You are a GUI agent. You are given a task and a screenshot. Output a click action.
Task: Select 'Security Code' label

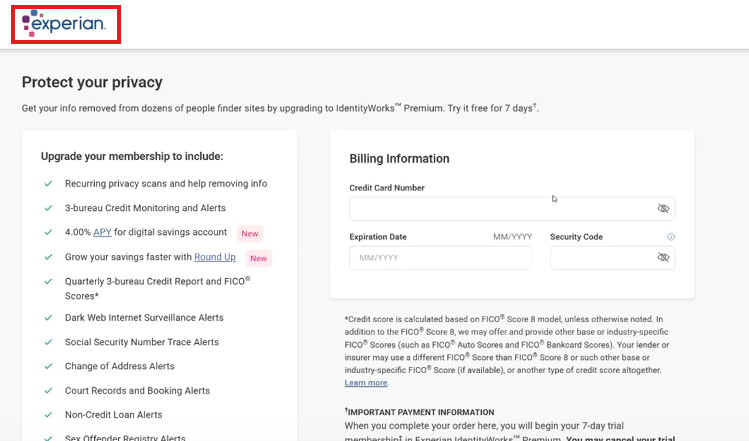[576, 237]
